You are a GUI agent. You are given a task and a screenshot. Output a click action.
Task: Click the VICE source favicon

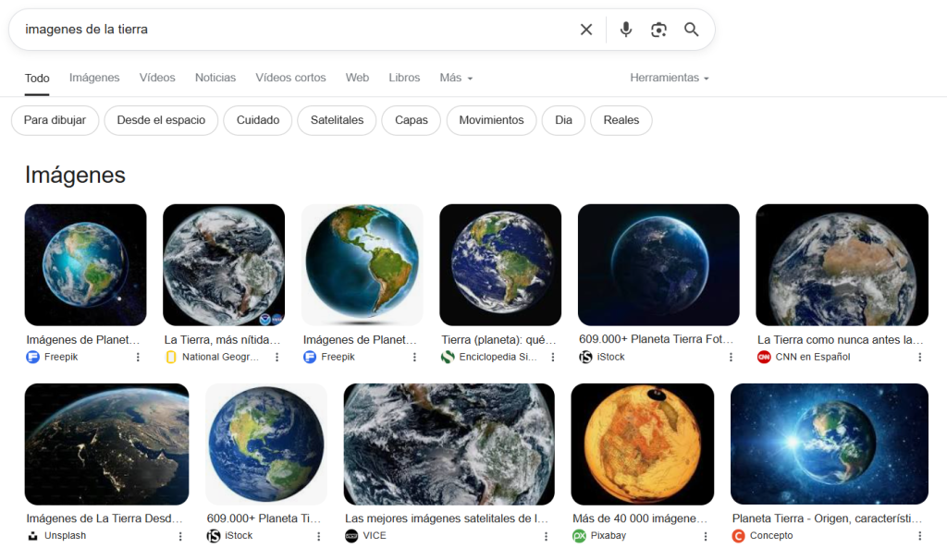351,536
